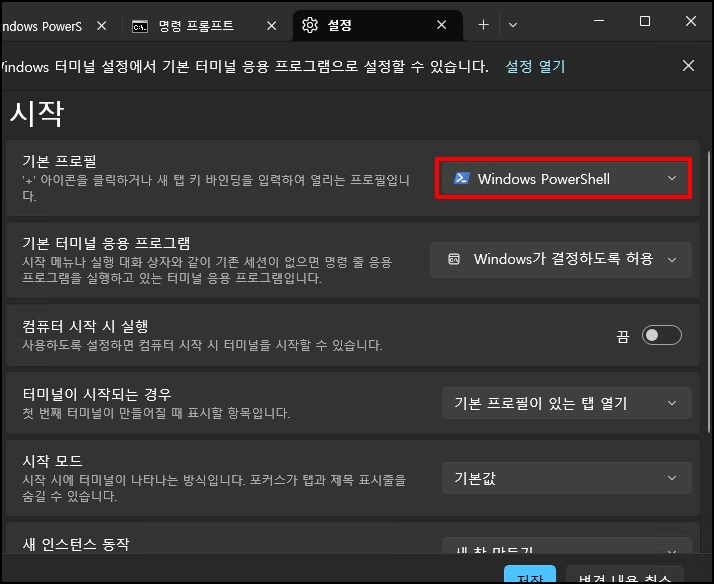714x584 pixels.
Task: Click the 새 인스턴스 동작 label
Action: (x=76, y=544)
